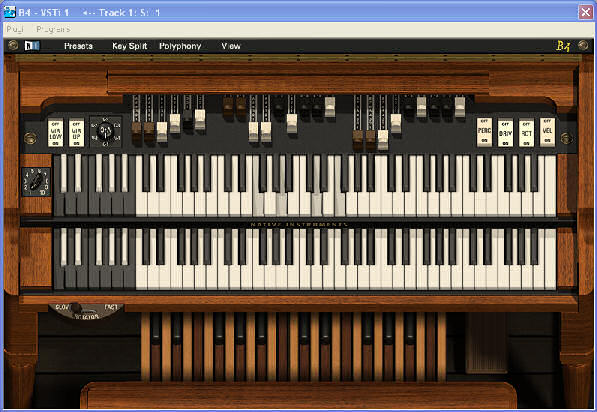Click the rotator slow/fast speed lever

(76, 308)
